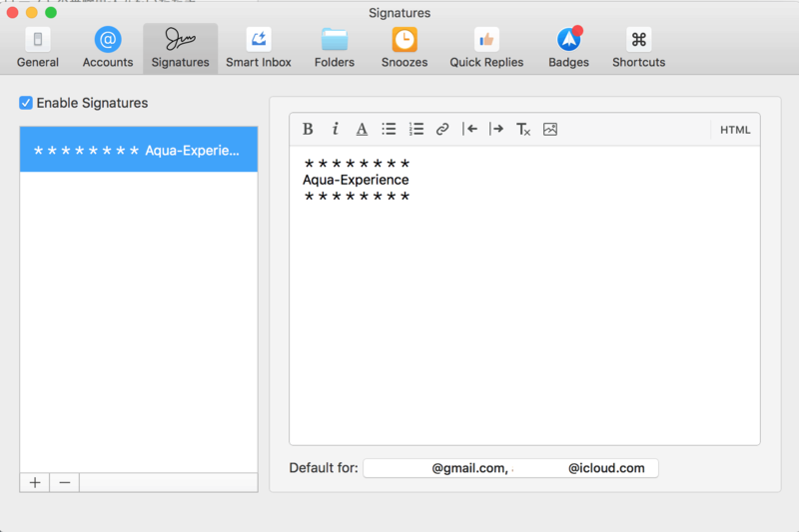Image resolution: width=799 pixels, height=532 pixels.
Task: Click the Default for accounts field
Action: coord(510,468)
